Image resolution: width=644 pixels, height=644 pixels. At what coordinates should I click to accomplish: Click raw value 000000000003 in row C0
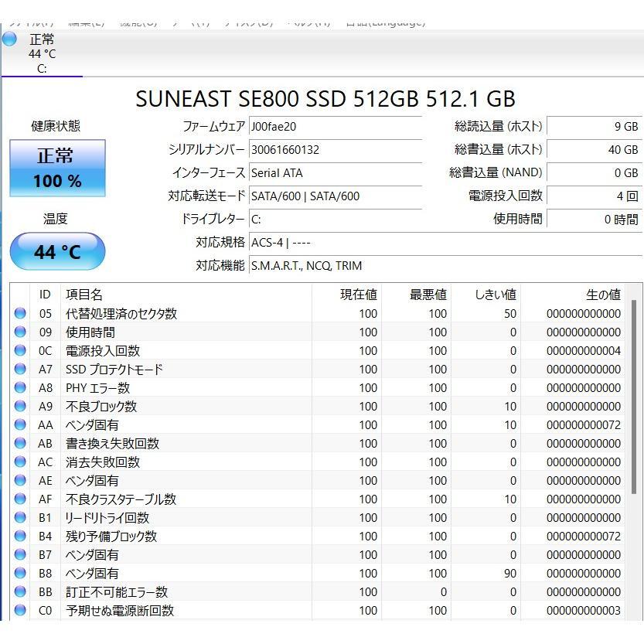pyautogui.click(x=583, y=610)
